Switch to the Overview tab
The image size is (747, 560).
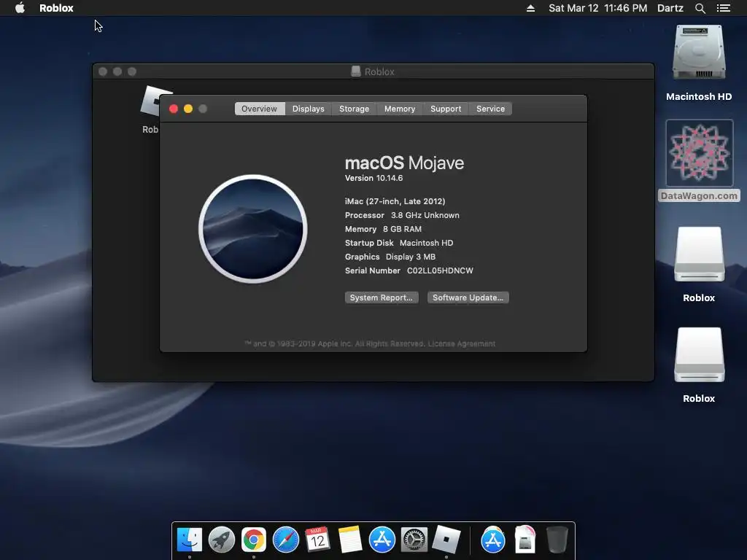click(259, 109)
